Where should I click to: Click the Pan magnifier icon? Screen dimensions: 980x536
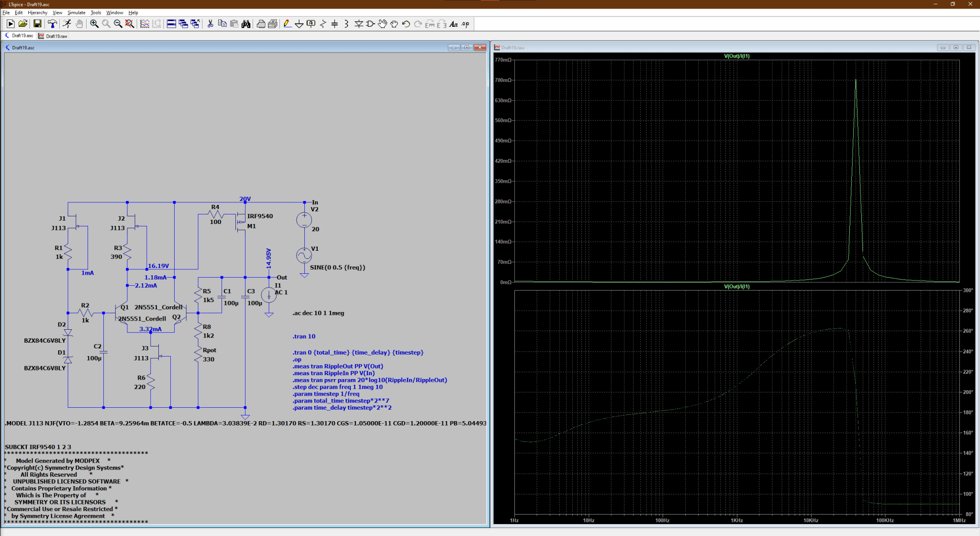coord(106,24)
